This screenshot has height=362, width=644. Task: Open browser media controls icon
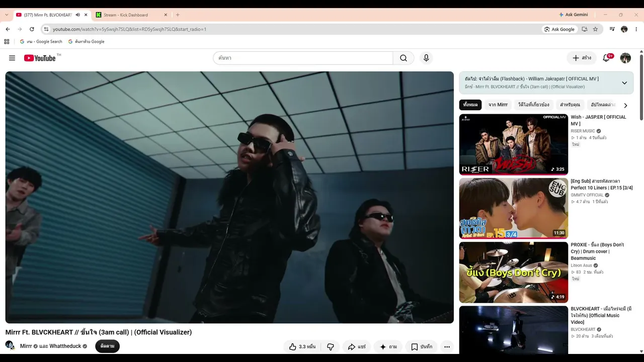(x=612, y=29)
